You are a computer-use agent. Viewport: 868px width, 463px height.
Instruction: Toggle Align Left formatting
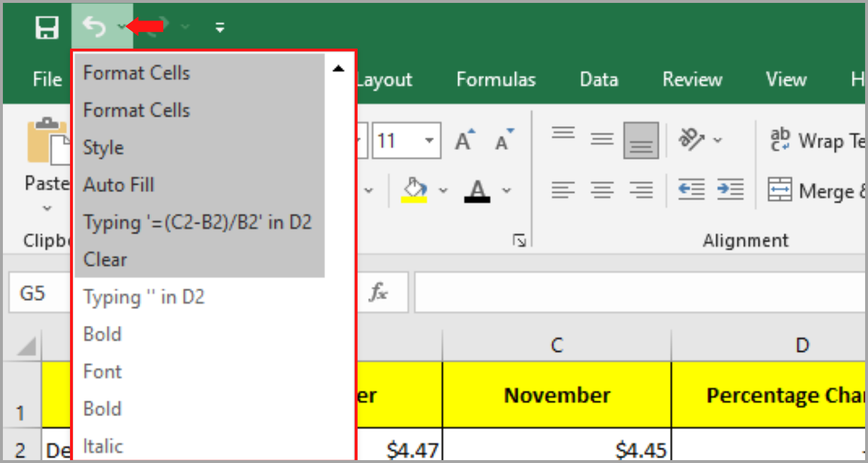(x=563, y=189)
